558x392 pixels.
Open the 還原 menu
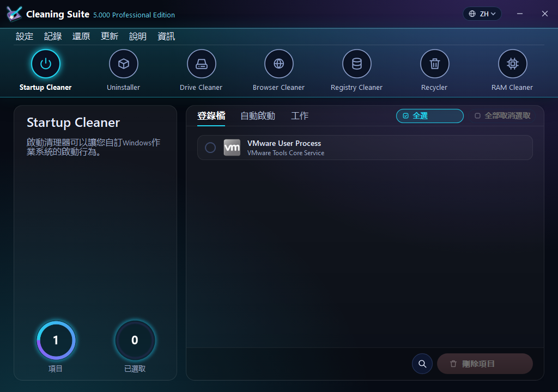coord(81,36)
